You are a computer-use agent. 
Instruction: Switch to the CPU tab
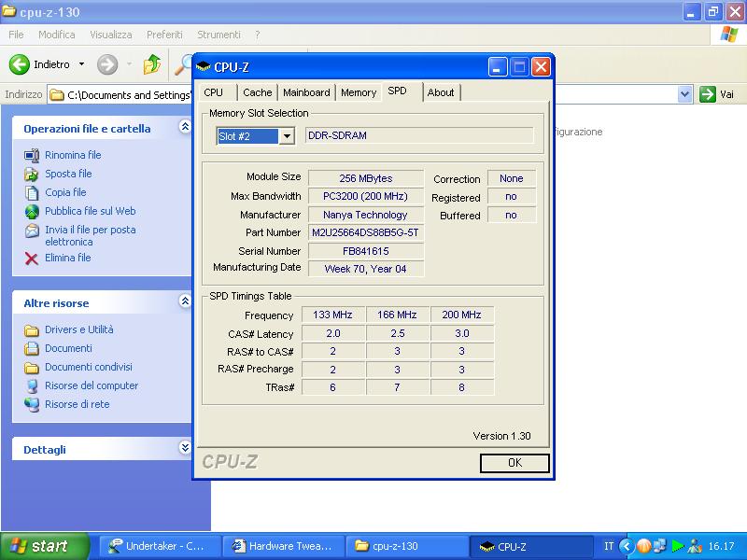coord(214,92)
